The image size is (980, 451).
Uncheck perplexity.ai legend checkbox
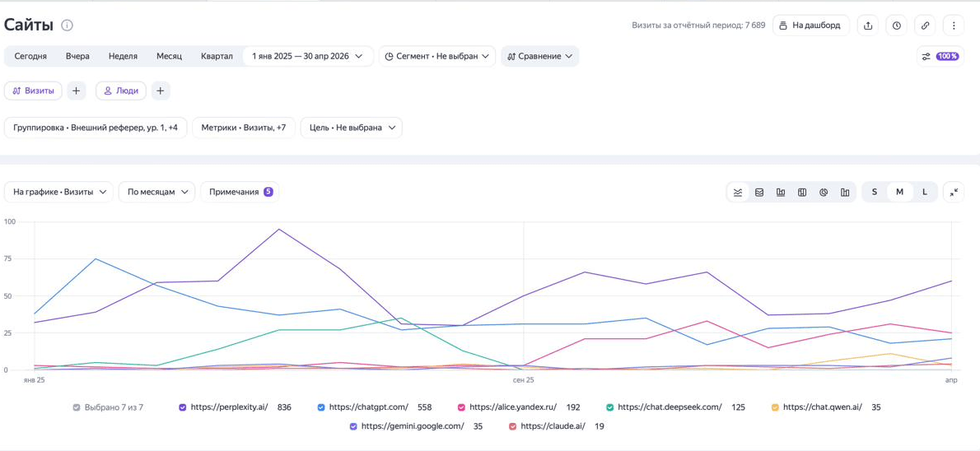pos(183,407)
